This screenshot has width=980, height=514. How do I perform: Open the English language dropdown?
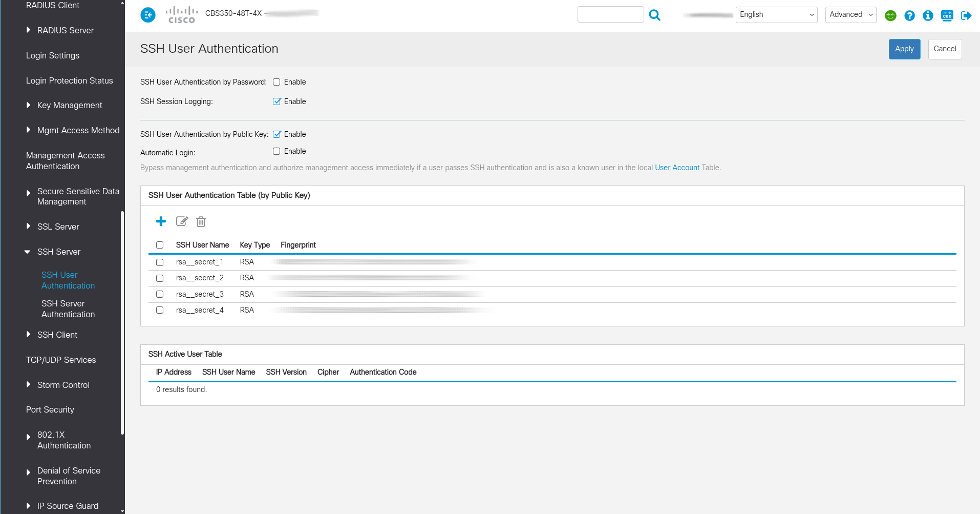tap(776, 15)
